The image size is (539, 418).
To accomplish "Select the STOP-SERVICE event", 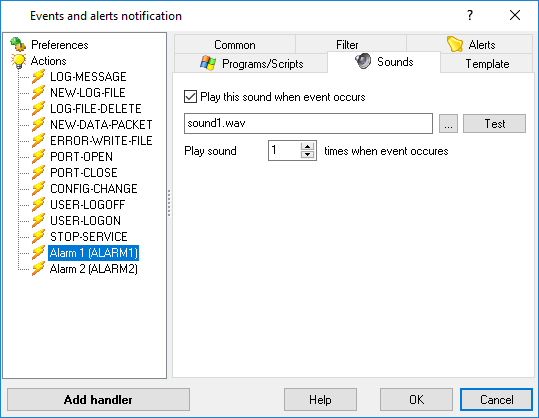I will pyautogui.click(x=89, y=236).
